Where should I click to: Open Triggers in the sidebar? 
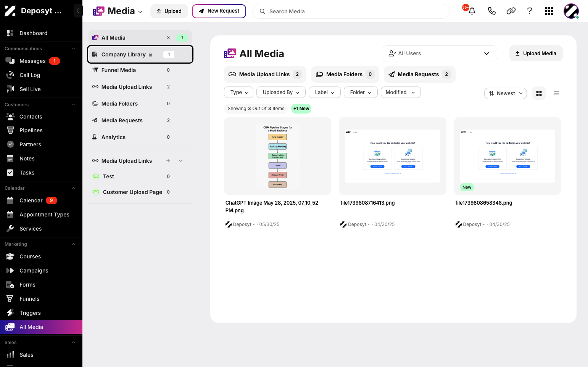coord(41,313)
